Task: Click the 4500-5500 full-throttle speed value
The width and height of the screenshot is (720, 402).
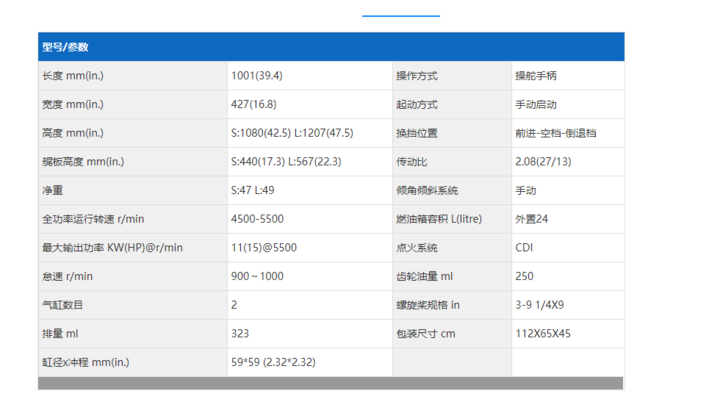Action: (257, 219)
